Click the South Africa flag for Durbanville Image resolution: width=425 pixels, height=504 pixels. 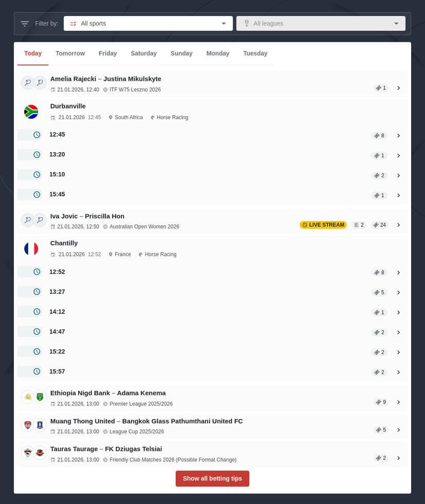click(x=31, y=111)
